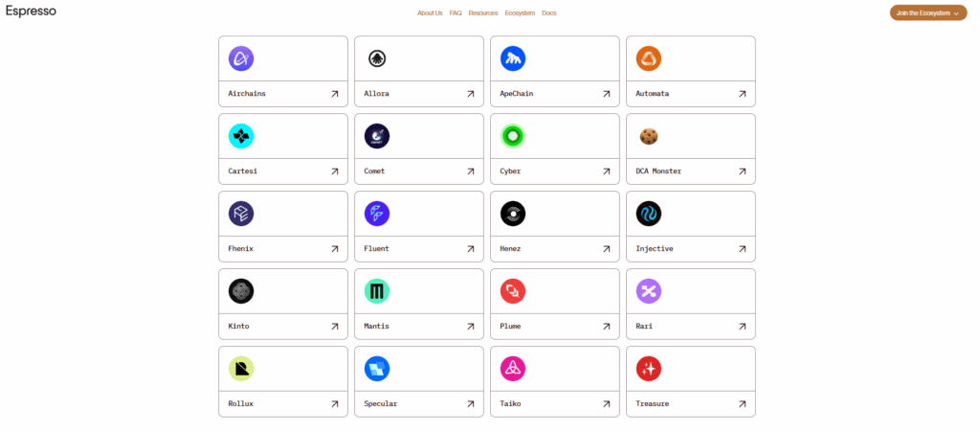This screenshot has width=980, height=433.
Task: Open the arrow link next to Plume
Action: pos(606,327)
